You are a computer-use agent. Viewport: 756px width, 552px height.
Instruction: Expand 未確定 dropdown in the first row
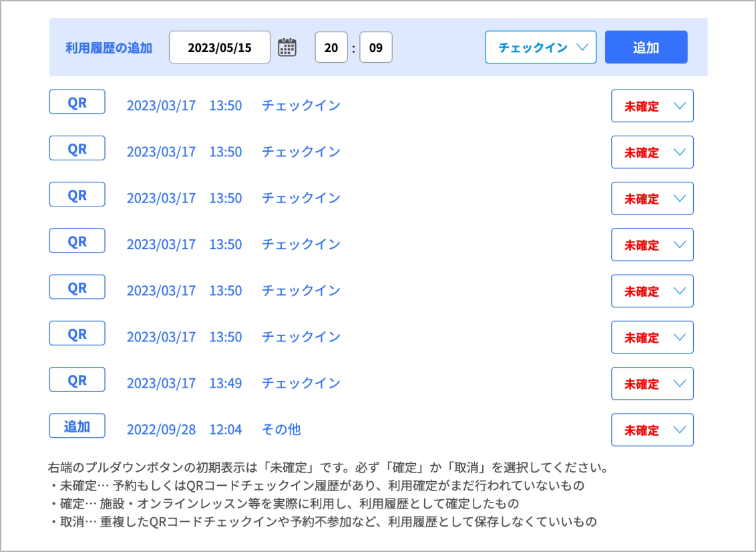pyautogui.click(x=652, y=106)
